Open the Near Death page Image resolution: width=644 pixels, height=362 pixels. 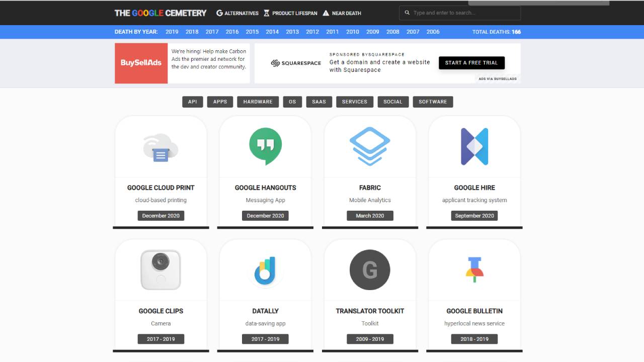(342, 13)
